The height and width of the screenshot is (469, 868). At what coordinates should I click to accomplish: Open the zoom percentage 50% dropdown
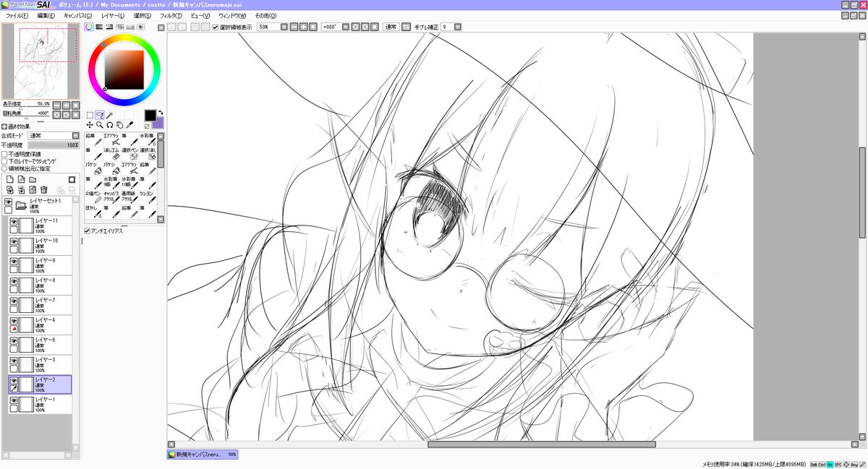[x=284, y=27]
